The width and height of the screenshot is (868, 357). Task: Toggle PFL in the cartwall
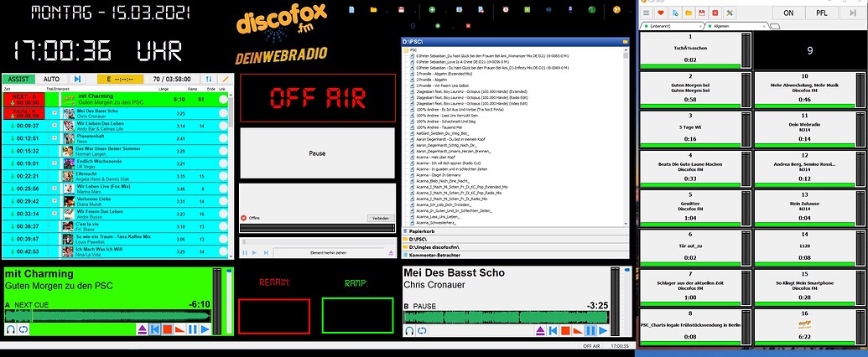820,13
